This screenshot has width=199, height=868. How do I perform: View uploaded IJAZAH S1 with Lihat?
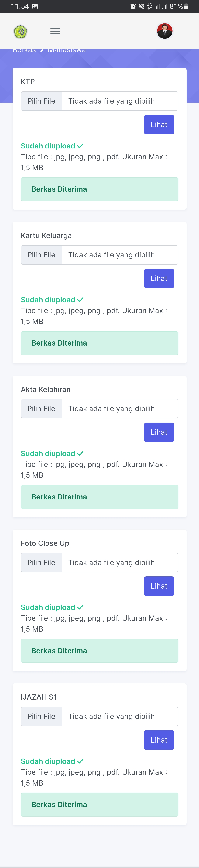coord(159,740)
